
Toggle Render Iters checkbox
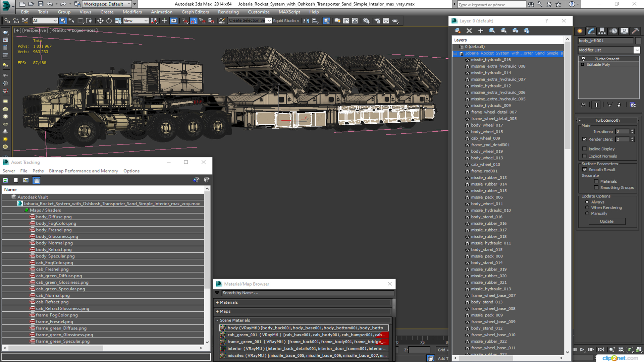coord(584,139)
